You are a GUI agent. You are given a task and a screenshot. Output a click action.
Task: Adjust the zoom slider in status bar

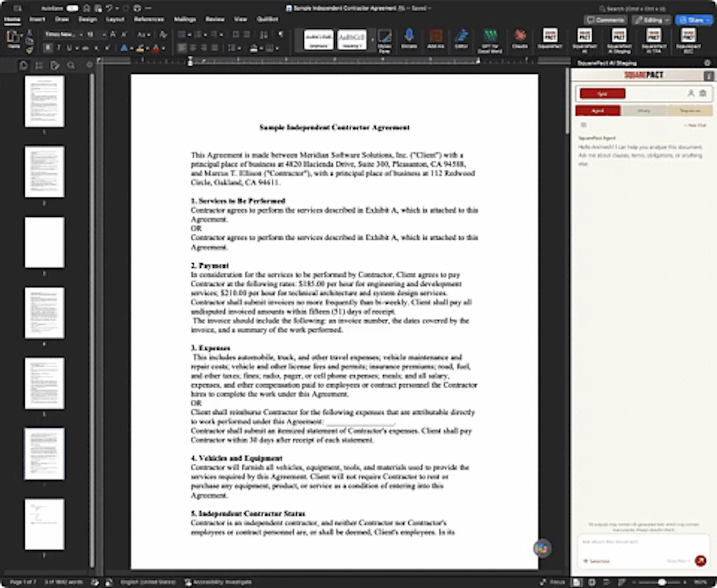click(661, 582)
